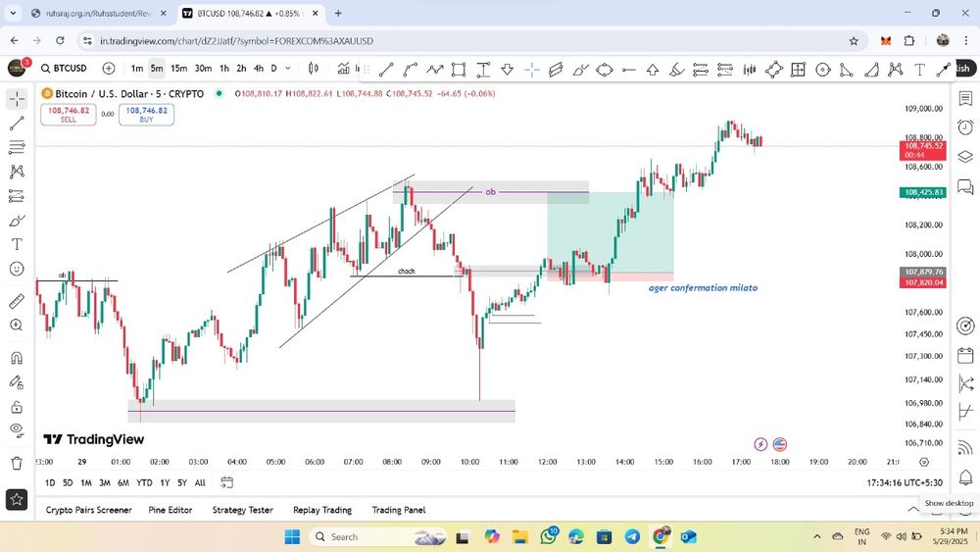Select the text tool in left sidebar
The image size is (980, 552).
[17, 244]
